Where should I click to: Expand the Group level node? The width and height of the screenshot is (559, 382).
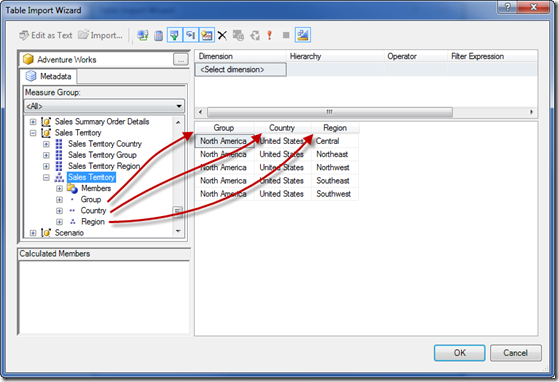[x=59, y=200]
